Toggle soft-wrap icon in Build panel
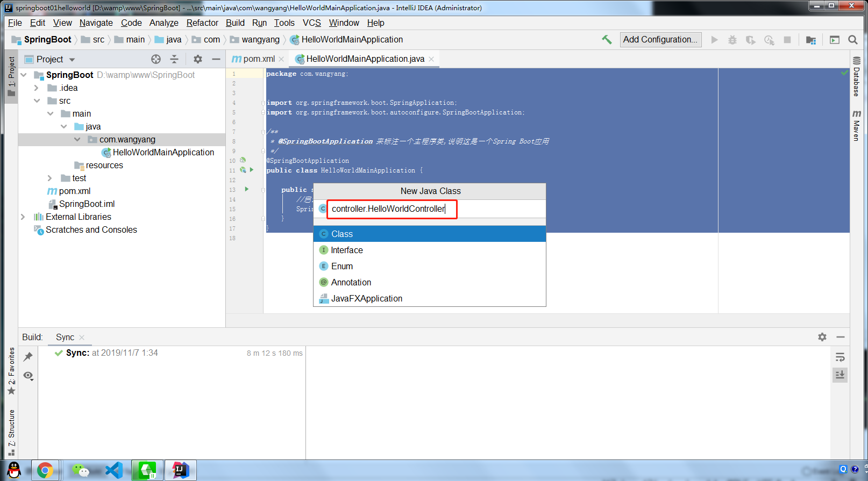 (x=840, y=357)
